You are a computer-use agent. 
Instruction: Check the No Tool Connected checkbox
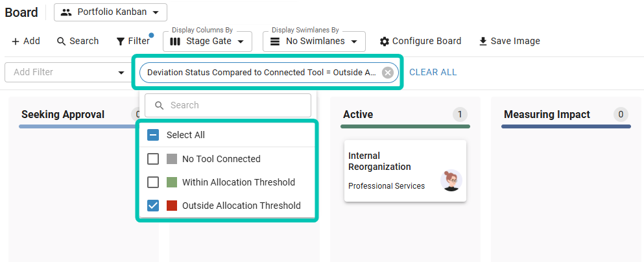(x=153, y=159)
